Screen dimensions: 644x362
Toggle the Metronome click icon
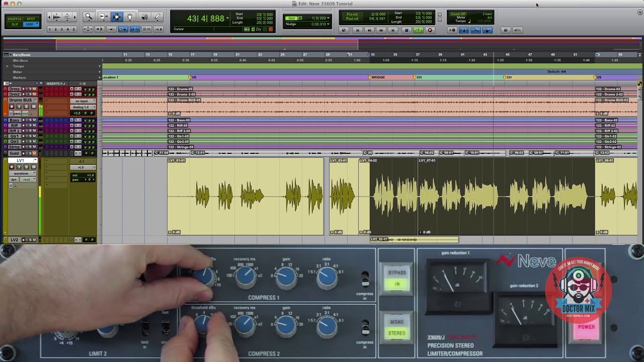point(464,30)
